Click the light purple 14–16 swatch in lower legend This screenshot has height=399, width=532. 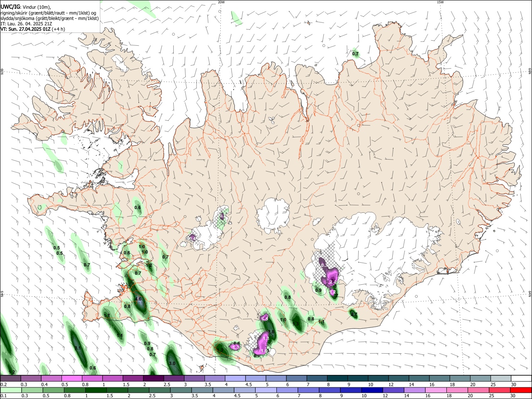point(415,390)
